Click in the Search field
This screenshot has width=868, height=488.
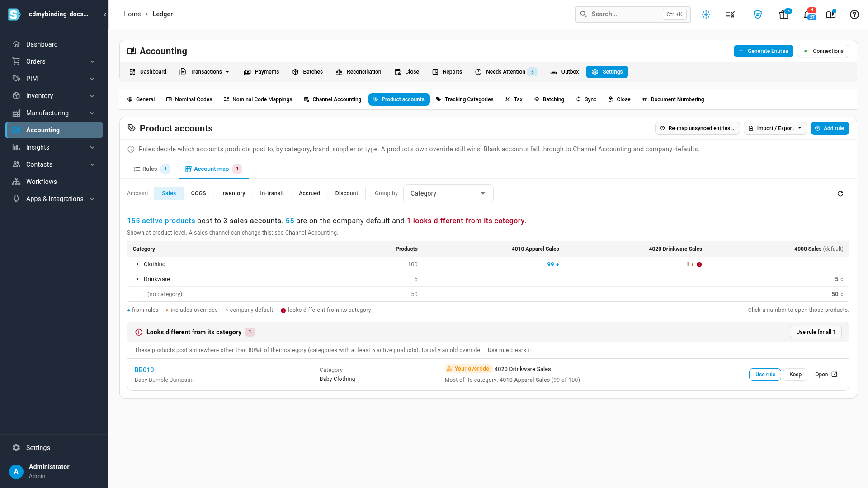(x=632, y=14)
